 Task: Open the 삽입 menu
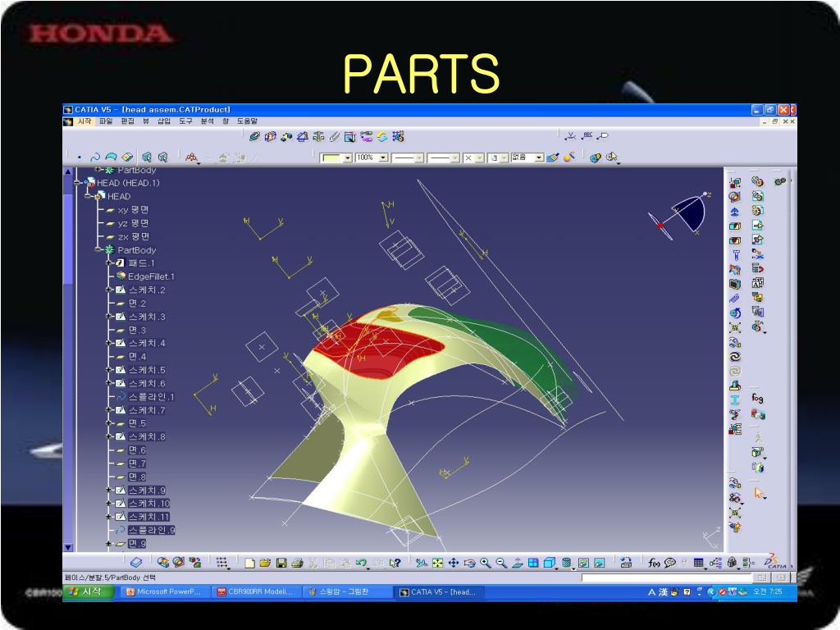point(163,121)
